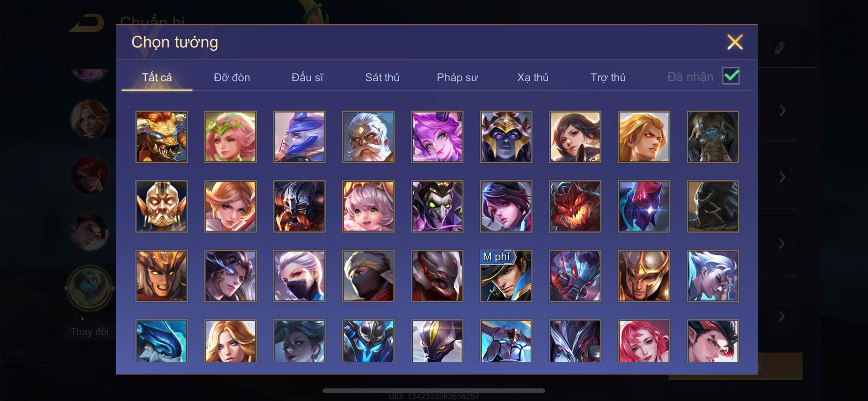Toggle the 'Đã nhận' checkbox
This screenshot has width=868, height=401.
pyautogui.click(x=730, y=76)
